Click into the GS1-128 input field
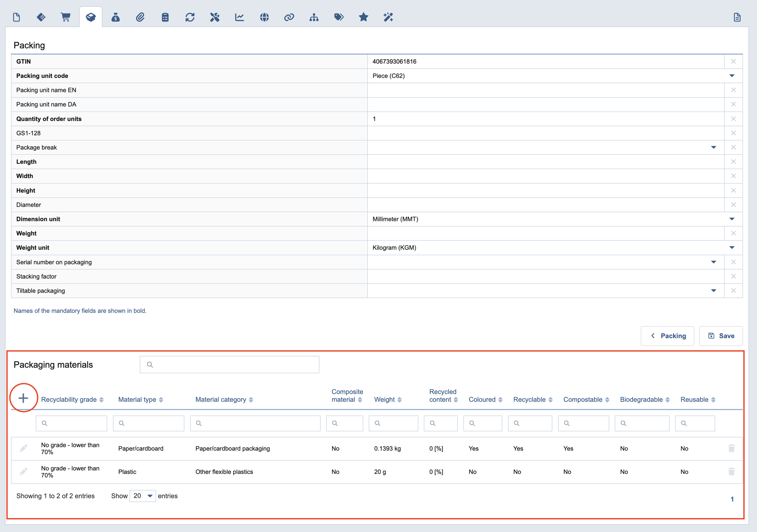 point(546,133)
